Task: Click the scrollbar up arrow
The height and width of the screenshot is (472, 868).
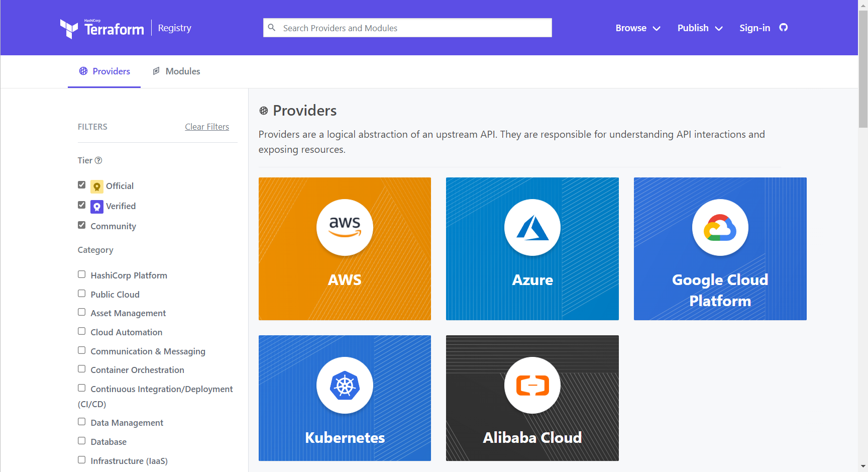Action: pyautogui.click(x=863, y=5)
